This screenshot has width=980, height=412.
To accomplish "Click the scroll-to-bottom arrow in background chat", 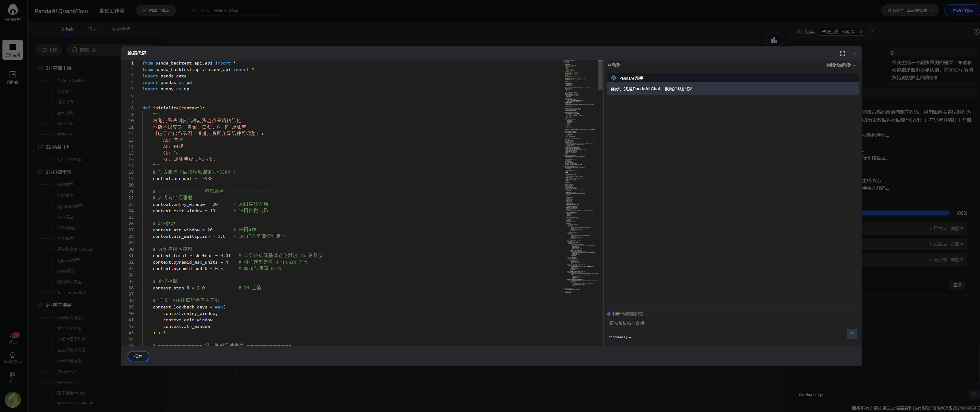I will [974, 394].
